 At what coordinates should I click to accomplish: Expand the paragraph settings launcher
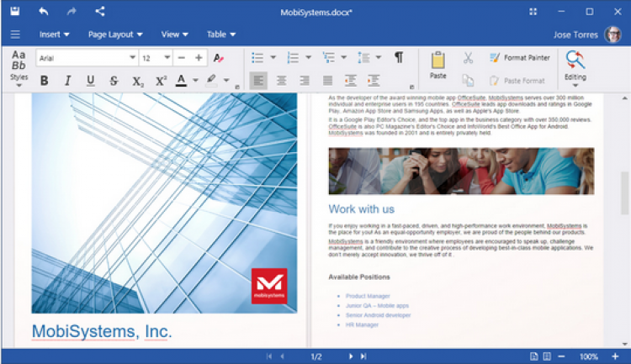point(411,87)
